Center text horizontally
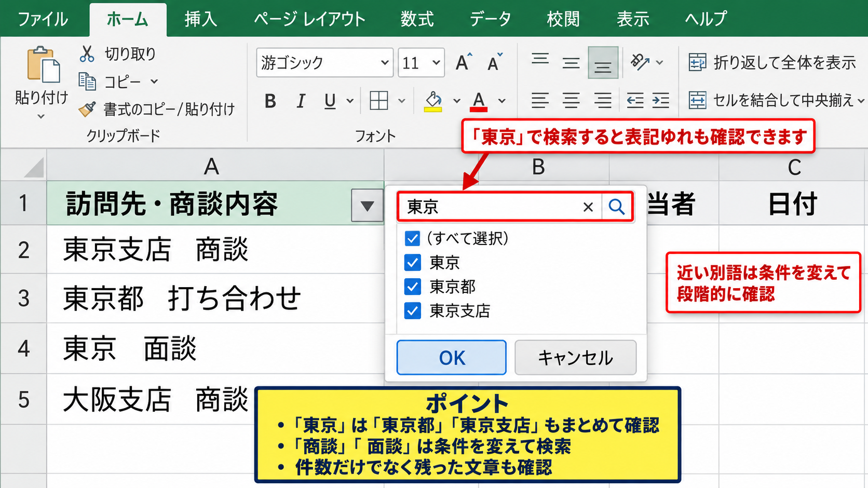Image resolution: width=868 pixels, height=488 pixels. pos(571,100)
